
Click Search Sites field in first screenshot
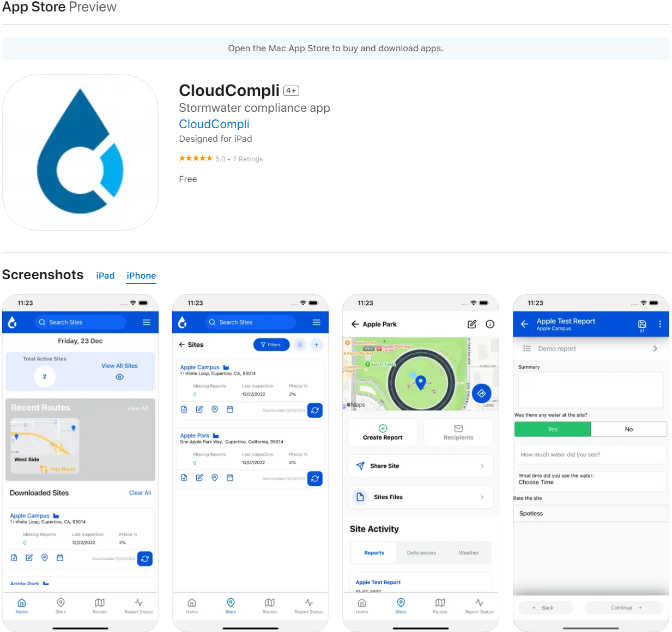point(80,322)
